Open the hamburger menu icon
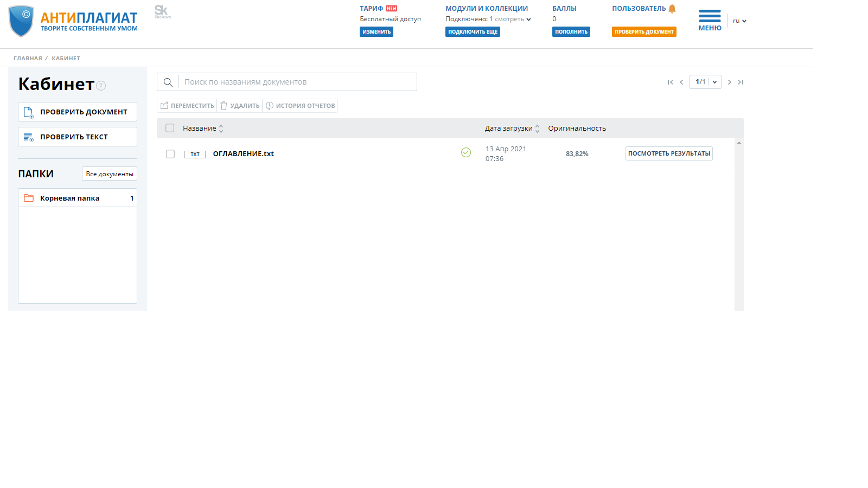This screenshot has width=868, height=488. [710, 16]
